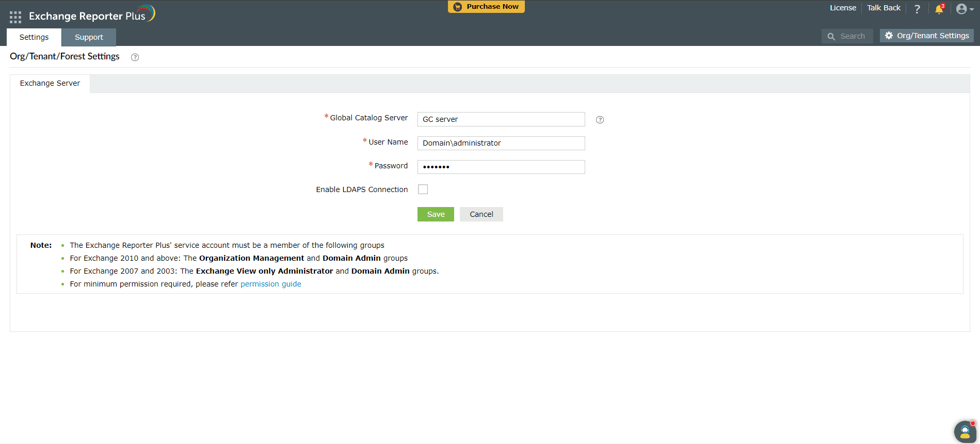Select the Settings tab
This screenshot has height=444, width=980.
(34, 37)
